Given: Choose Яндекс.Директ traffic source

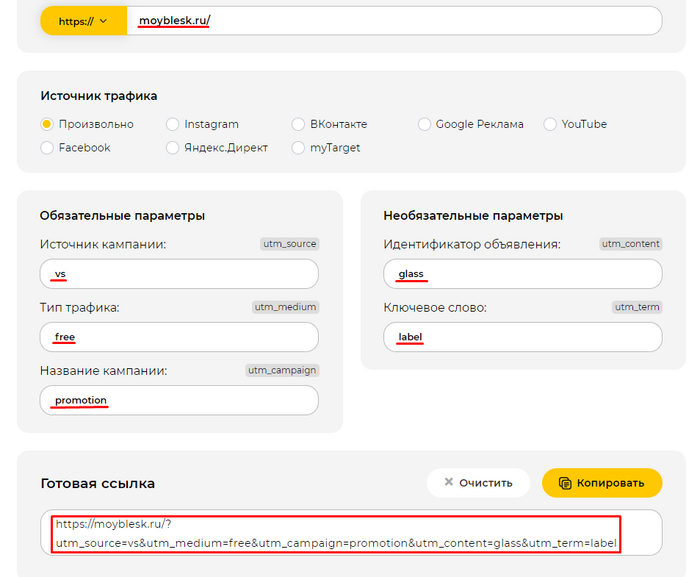Looking at the screenshot, I should 173,147.
